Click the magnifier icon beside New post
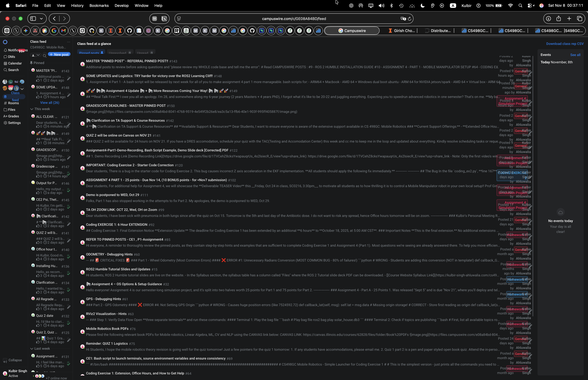Screen dimensions: 588x380 click(45, 56)
